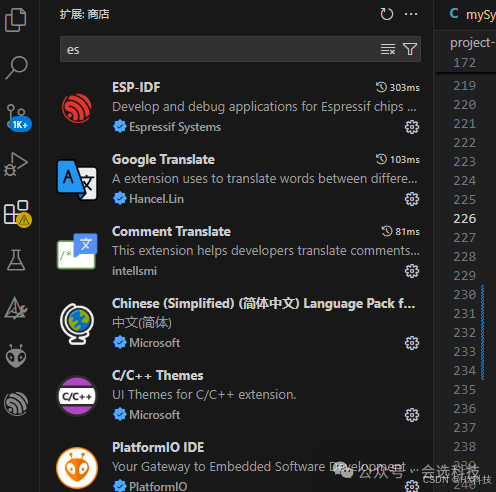Screen dimensions: 496x492
Task: Open the ESP-IDF Explorer in activity bar
Action: (16, 404)
